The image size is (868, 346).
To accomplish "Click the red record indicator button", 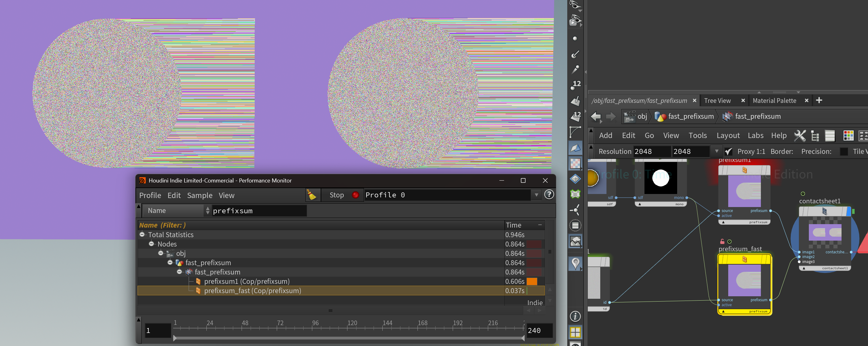I will 355,195.
